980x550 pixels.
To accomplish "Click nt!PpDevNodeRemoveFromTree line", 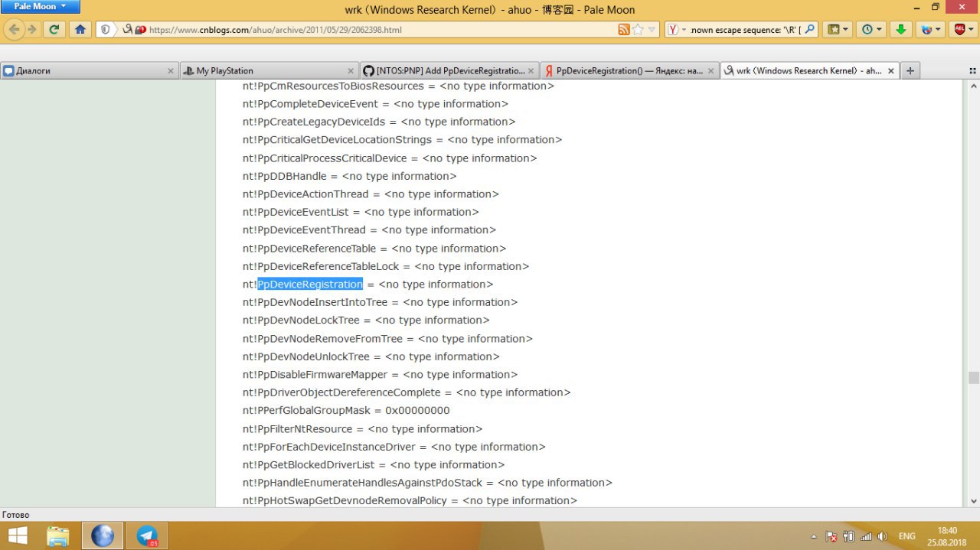I will (x=387, y=339).
